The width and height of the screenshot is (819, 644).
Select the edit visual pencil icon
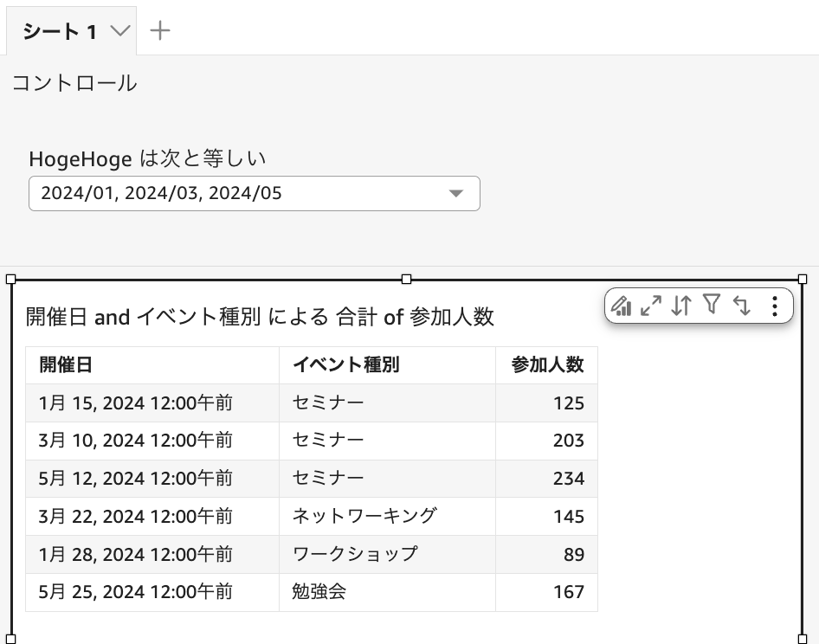622,306
